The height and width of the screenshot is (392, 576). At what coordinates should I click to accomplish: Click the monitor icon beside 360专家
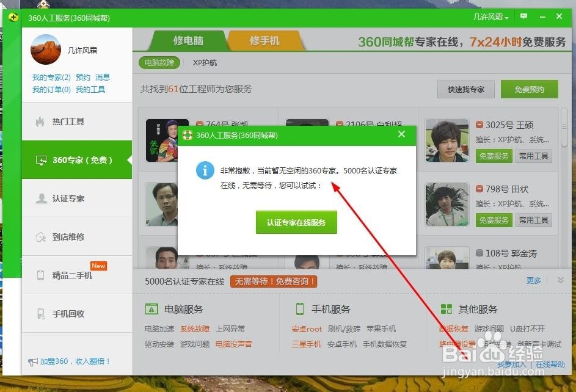[41, 160]
